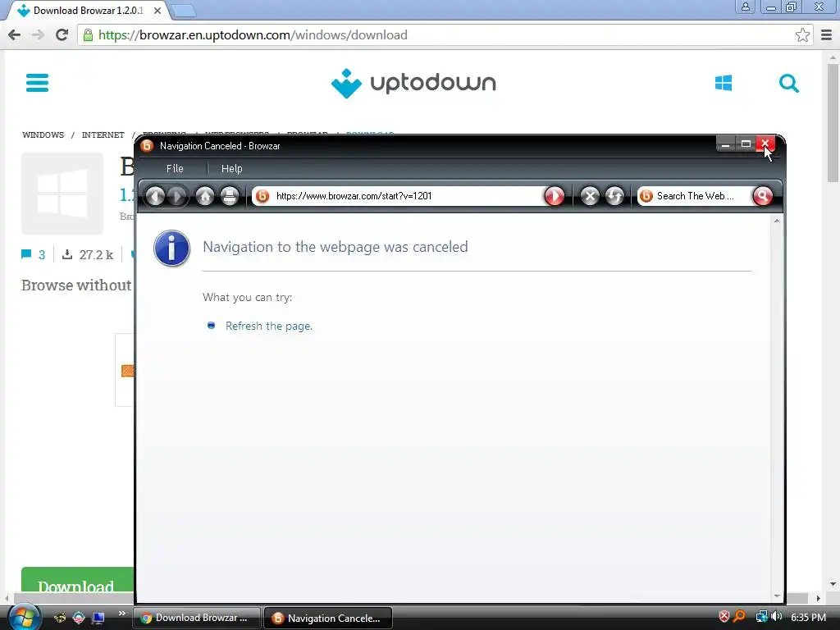This screenshot has width=840, height=630.
Task: Select the Download Browzar 1.2.0.1 tab
Action: 87,10
